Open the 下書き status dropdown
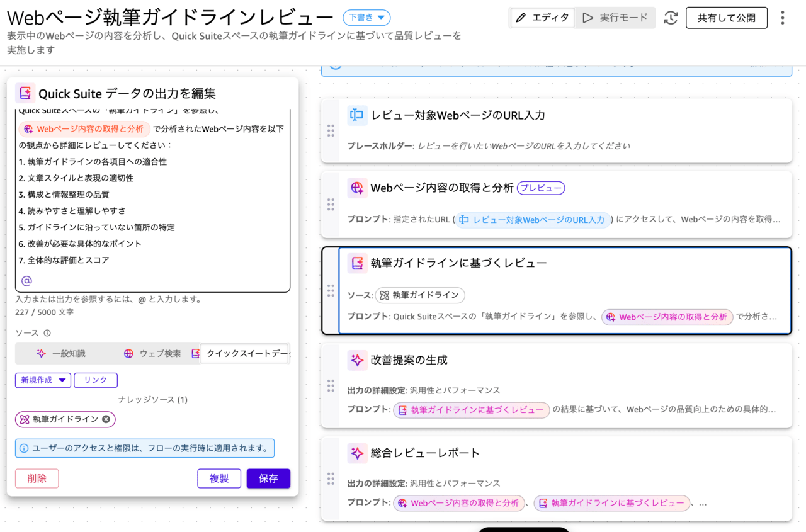The width and height of the screenshot is (806, 532). [366, 18]
